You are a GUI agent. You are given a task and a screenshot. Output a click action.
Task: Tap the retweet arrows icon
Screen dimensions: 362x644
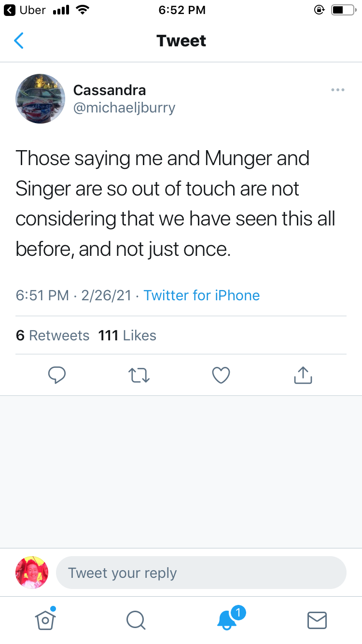139,375
